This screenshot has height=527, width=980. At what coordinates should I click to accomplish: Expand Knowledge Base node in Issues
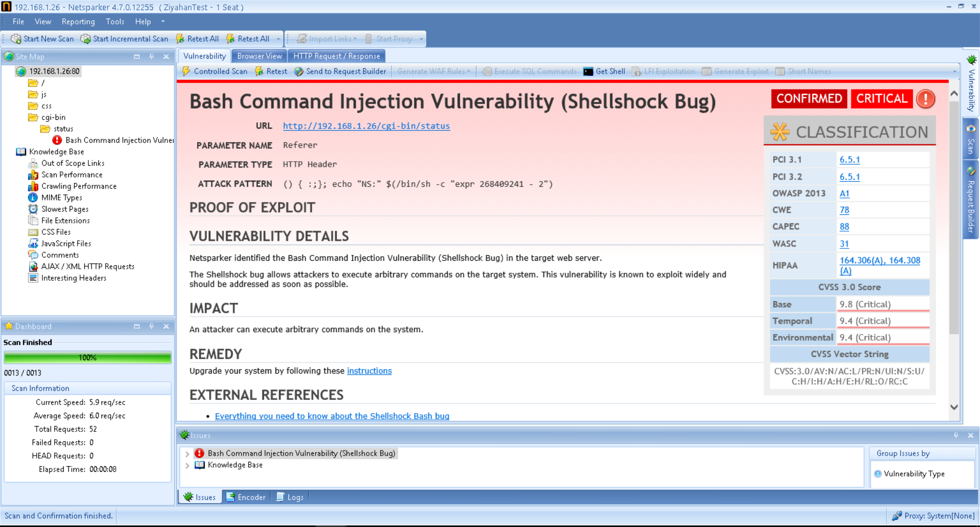click(187, 465)
